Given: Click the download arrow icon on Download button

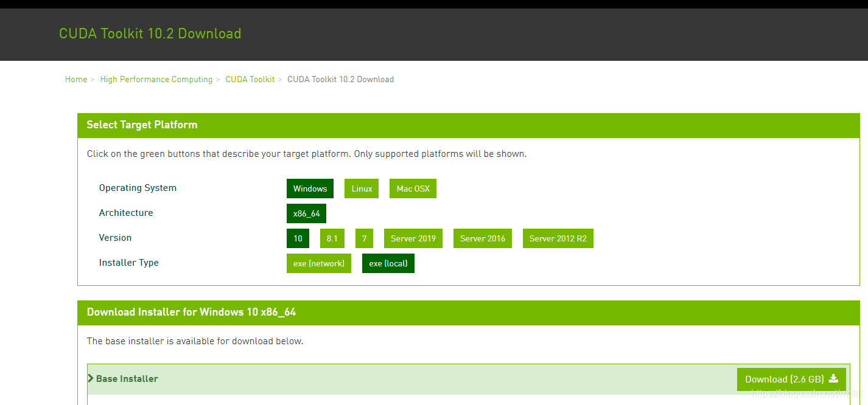Looking at the screenshot, I should point(834,379).
